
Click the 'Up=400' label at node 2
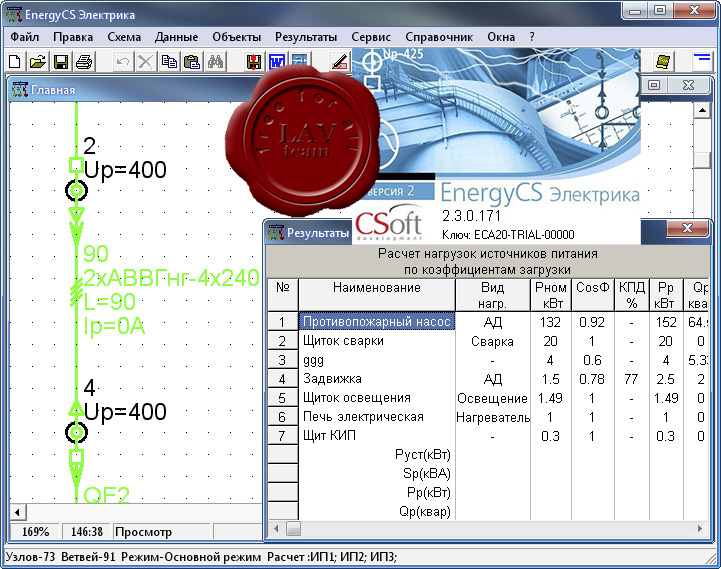point(125,170)
